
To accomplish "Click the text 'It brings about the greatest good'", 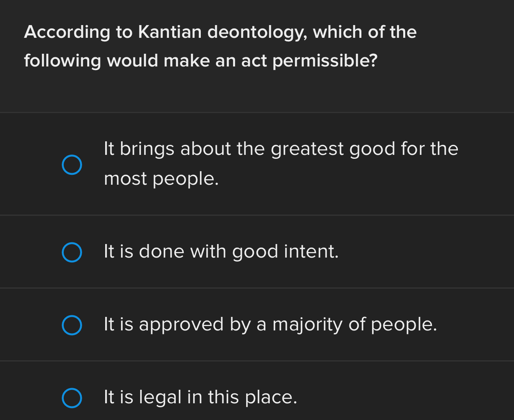I will click(281, 148).
